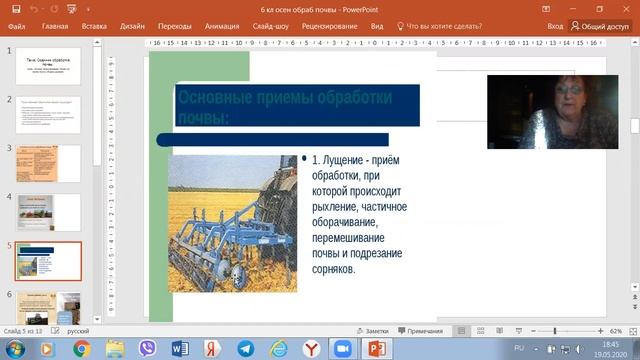The width and height of the screenshot is (640, 360).
Task: Go to previous slide double-arrow button
Action: 635,297
